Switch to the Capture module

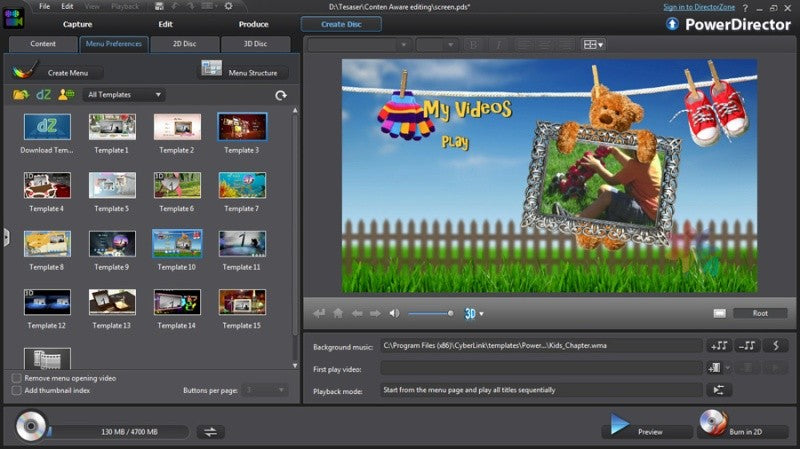tap(78, 24)
